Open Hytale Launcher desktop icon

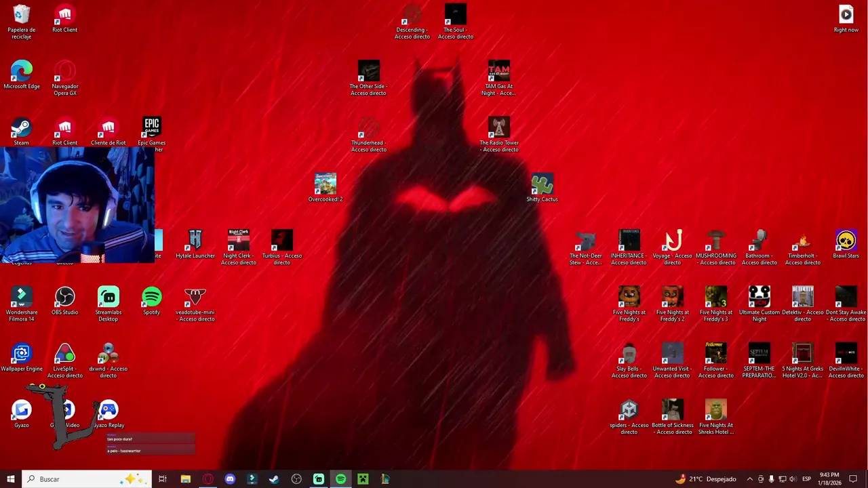195,245
